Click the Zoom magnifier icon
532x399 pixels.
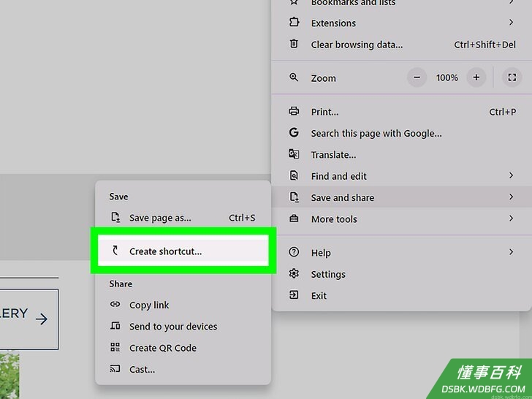[294, 77]
